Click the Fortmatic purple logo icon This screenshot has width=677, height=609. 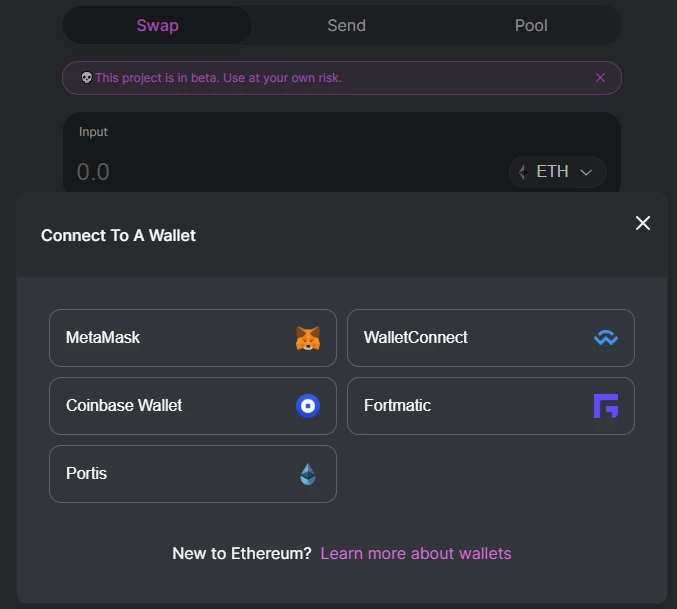[x=606, y=406]
